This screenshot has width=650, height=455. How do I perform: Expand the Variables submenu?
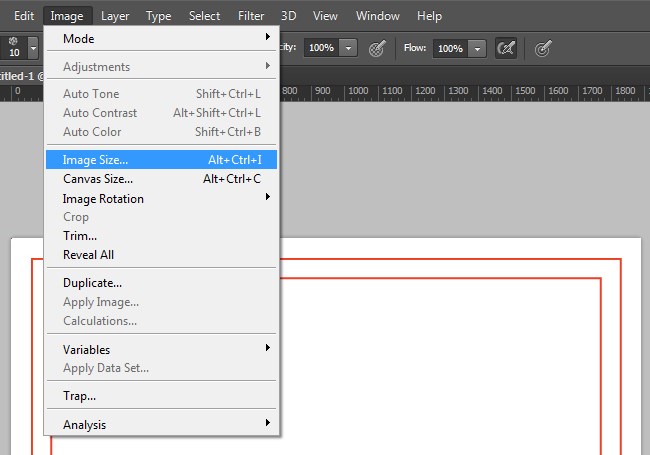pos(161,349)
